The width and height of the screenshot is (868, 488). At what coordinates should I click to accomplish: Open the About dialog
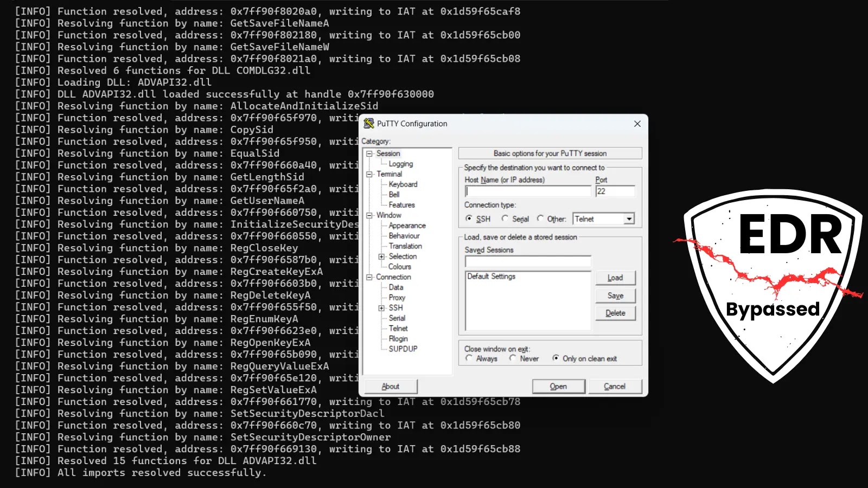[390, 386]
